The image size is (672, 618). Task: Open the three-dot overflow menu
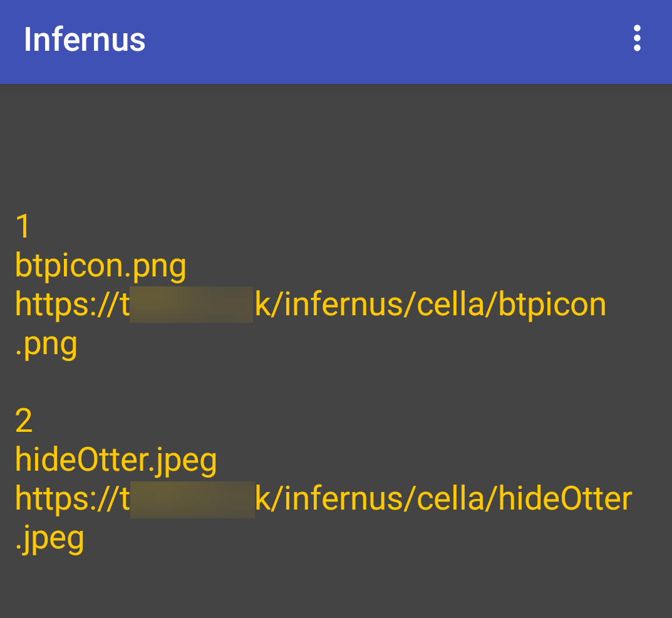click(637, 39)
